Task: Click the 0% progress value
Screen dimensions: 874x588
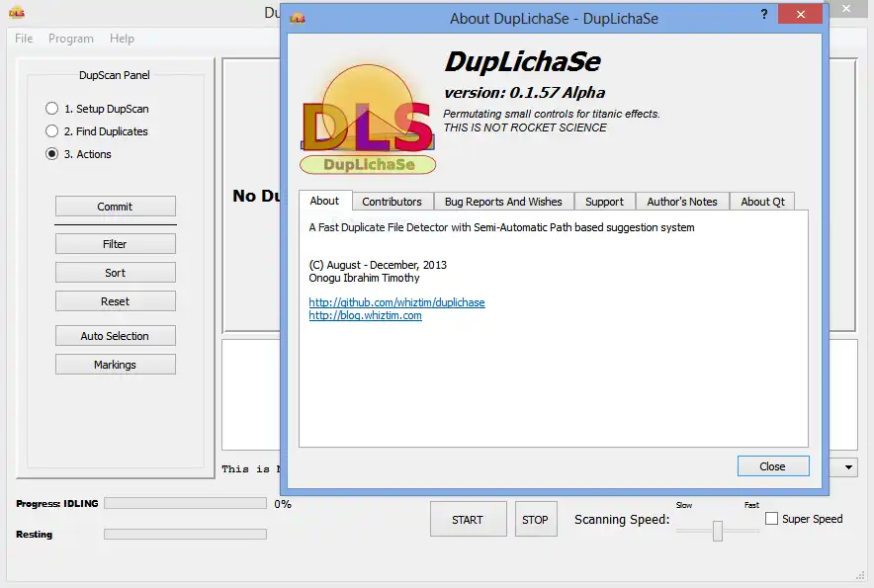Action: [283, 504]
